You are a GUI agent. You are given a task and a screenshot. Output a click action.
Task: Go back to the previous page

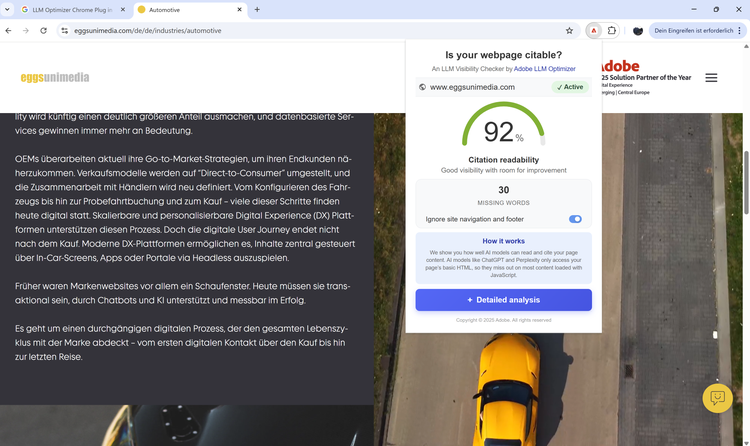9,31
